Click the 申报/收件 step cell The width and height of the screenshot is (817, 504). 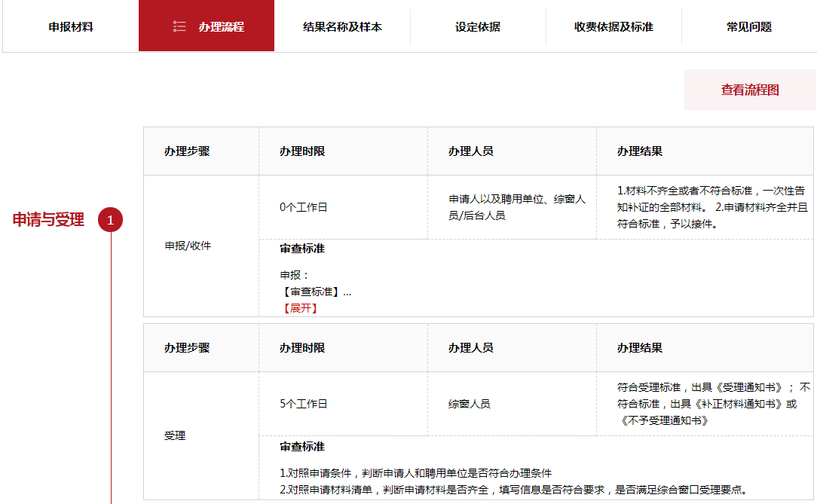pos(188,246)
